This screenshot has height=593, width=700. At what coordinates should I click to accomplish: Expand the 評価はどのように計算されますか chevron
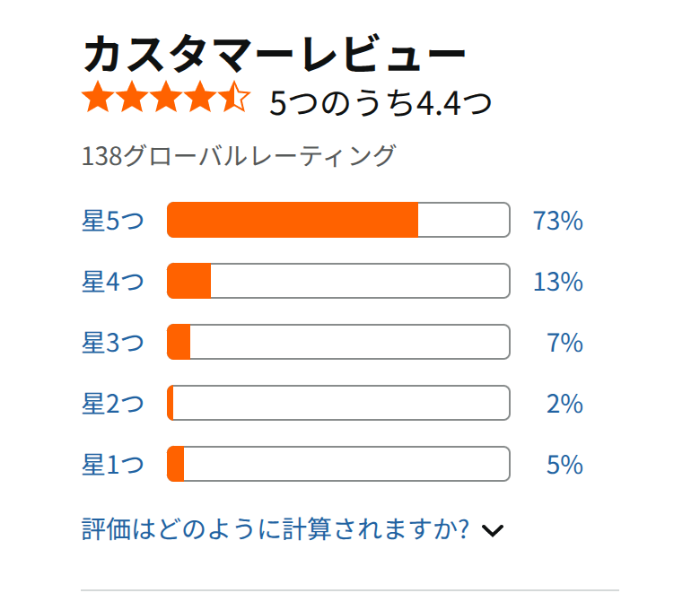click(x=493, y=530)
